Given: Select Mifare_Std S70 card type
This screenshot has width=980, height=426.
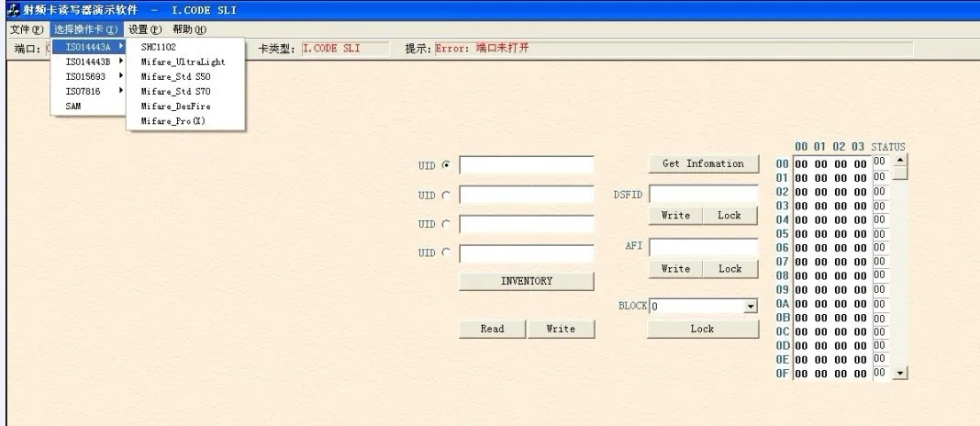Looking at the screenshot, I should (185, 91).
